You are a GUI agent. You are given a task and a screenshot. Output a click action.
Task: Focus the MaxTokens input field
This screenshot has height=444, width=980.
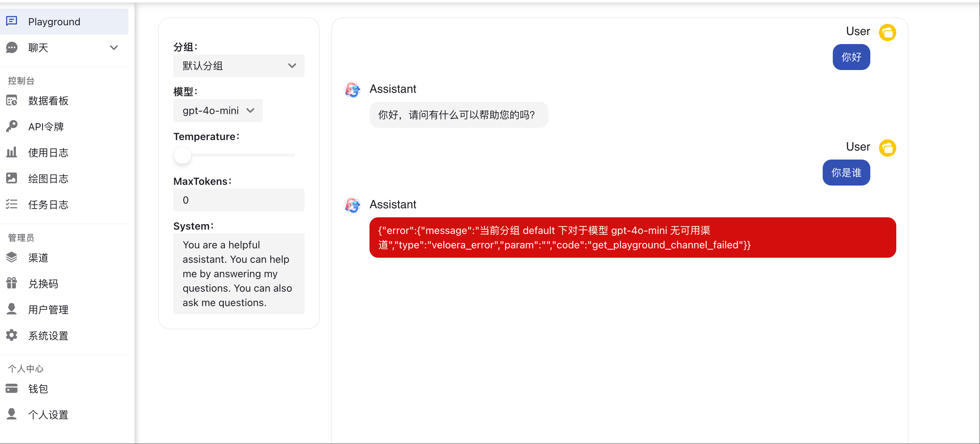pyautogui.click(x=239, y=200)
